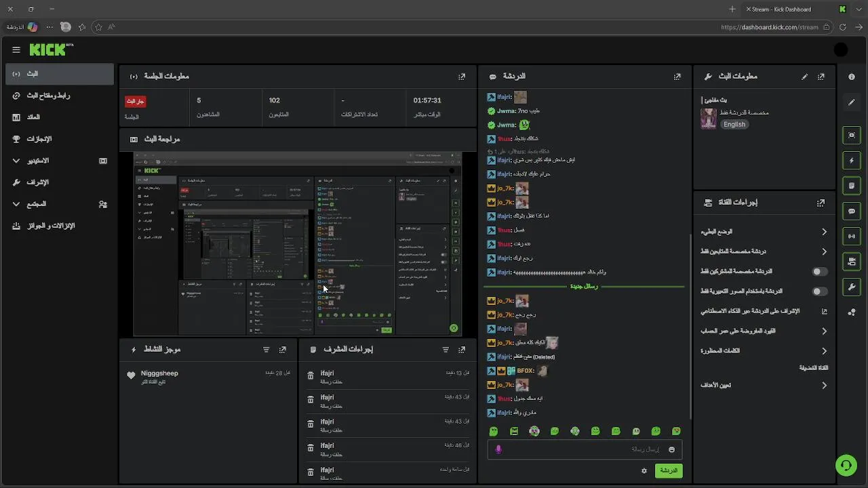Expand the Community (المجتمع) sidebar section
This screenshot has width=868, height=488.
60,204
